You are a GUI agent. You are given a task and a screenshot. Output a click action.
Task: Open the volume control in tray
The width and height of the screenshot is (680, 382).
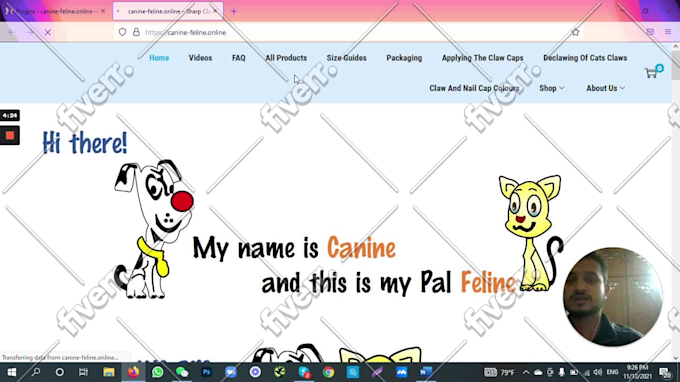pos(598,372)
